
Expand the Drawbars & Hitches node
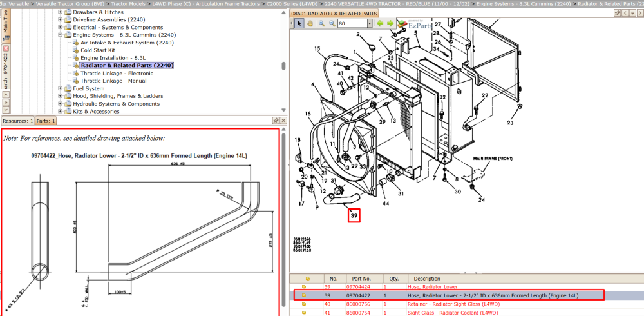tap(61, 12)
